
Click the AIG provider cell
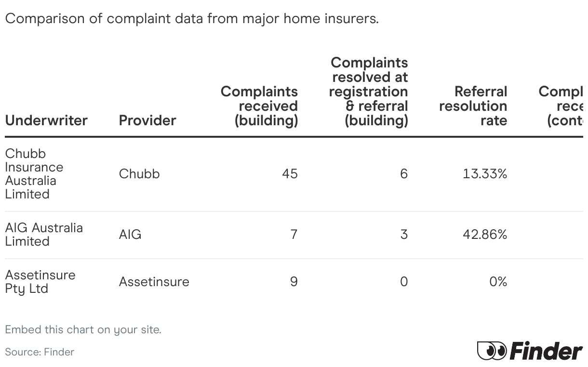tap(130, 235)
